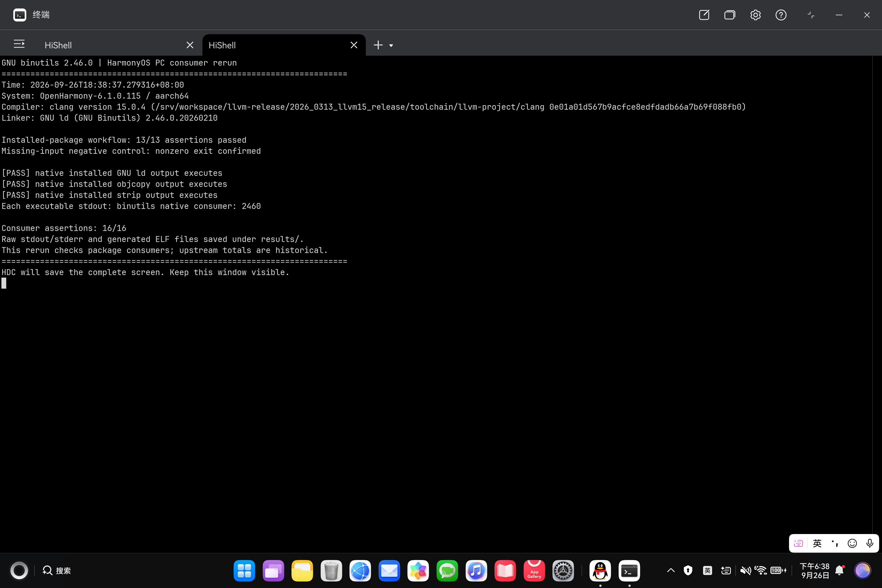Click '[PASS] native installed objcopy output executes'

click(x=114, y=184)
